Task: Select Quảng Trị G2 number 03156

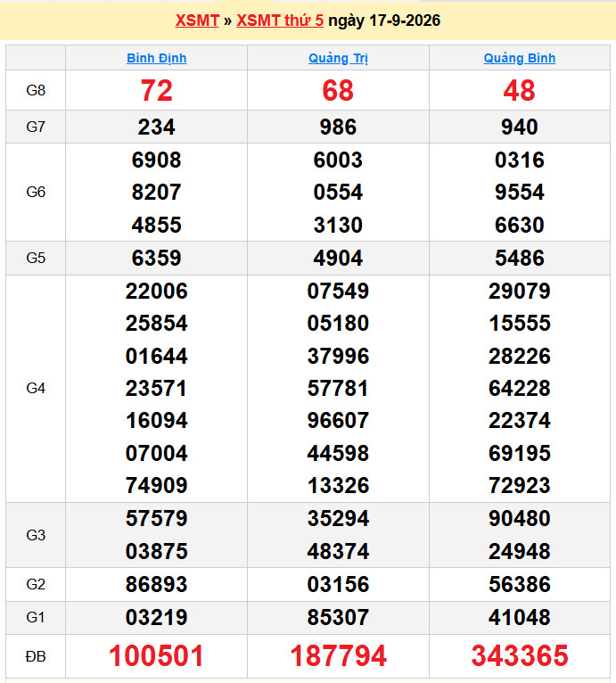Action: 338,584
